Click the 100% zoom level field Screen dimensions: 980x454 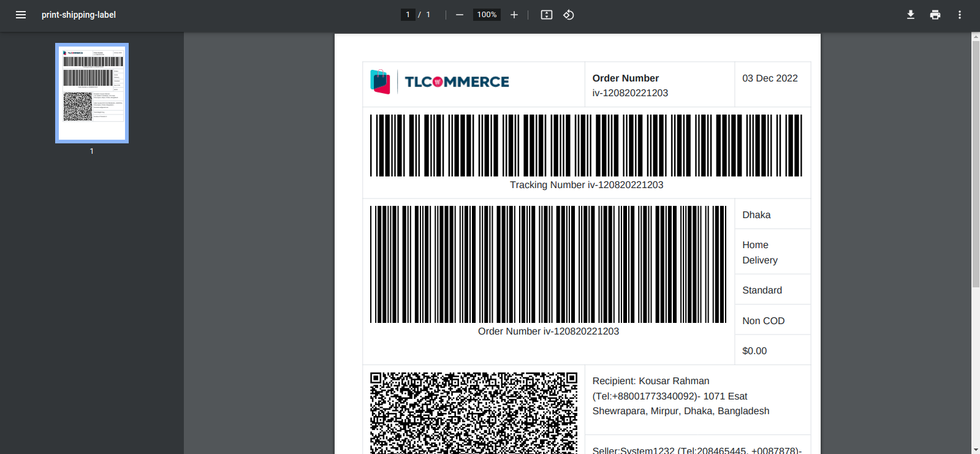click(x=487, y=15)
